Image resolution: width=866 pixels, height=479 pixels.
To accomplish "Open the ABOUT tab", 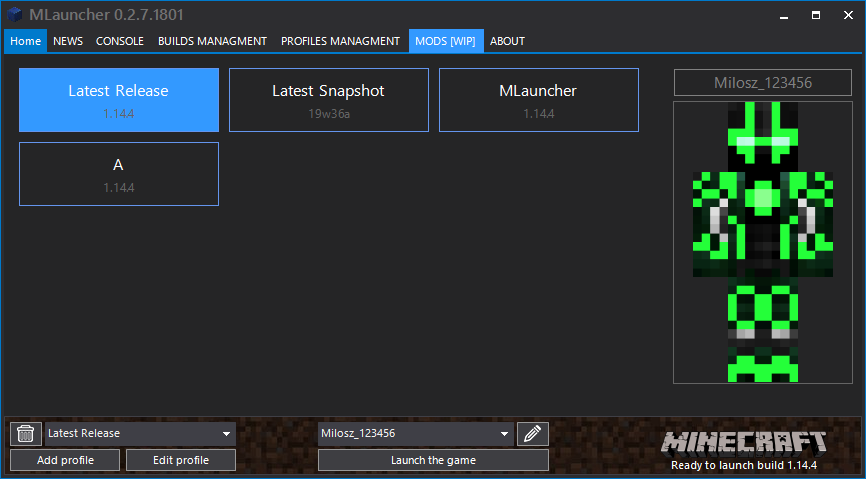I will (x=508, y=41).
